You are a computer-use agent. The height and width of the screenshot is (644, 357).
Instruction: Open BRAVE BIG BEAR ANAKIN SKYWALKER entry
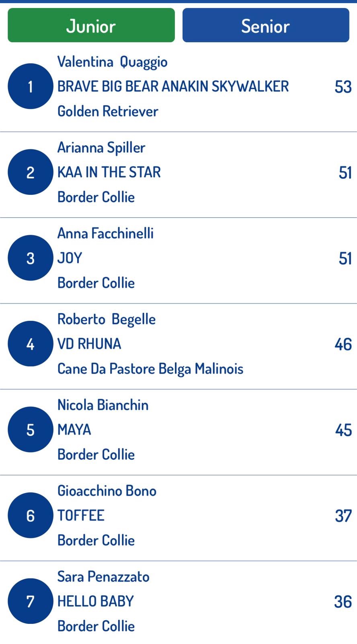(173, 87)
